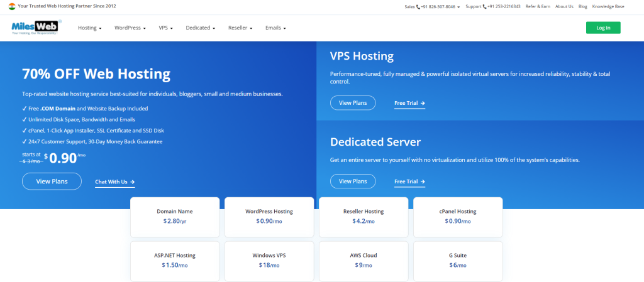The image size is (644, 282).
Task: Click the Dedicated Server heading
Action: [x=375, y=142]
